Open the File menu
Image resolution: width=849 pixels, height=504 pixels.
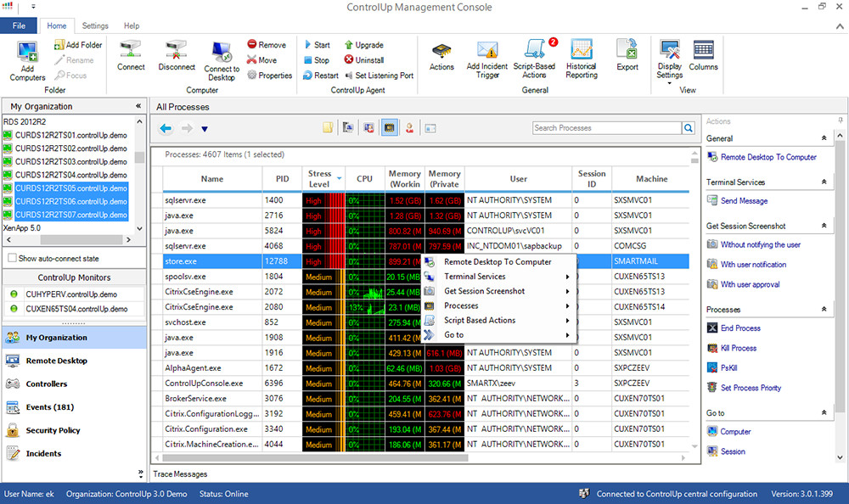[x=19, y=25]
